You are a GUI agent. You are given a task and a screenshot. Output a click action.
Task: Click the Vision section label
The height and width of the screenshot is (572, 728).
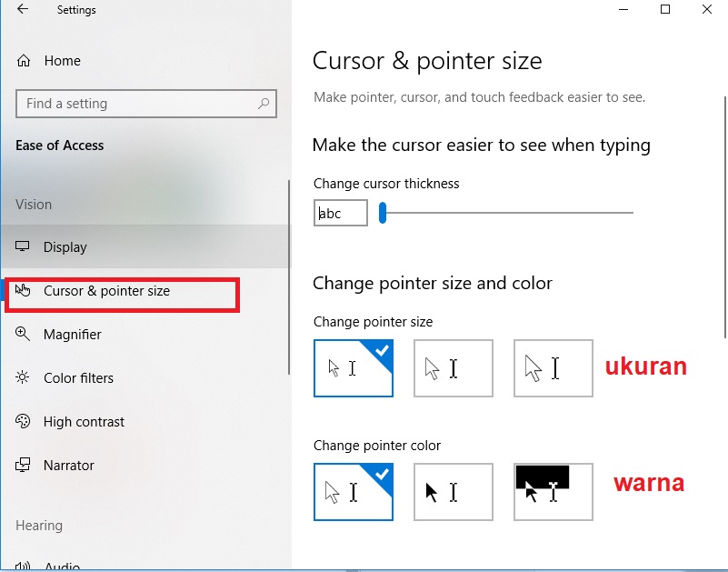(33, 204)
